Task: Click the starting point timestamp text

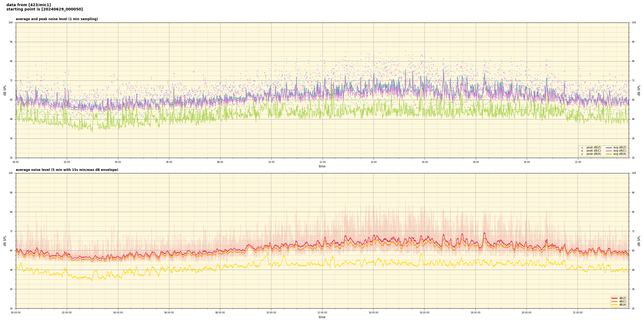Action: click(45, 9)
